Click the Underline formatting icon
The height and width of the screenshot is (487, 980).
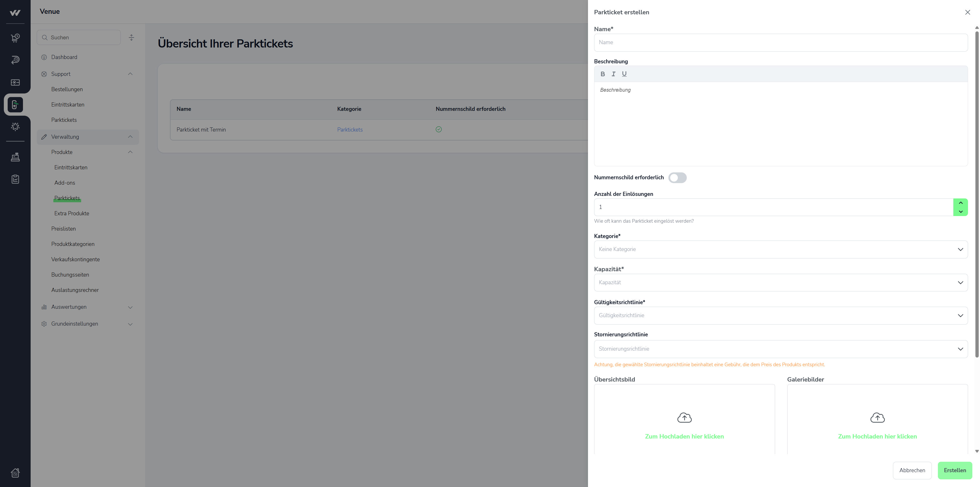[x=624, y=74]
